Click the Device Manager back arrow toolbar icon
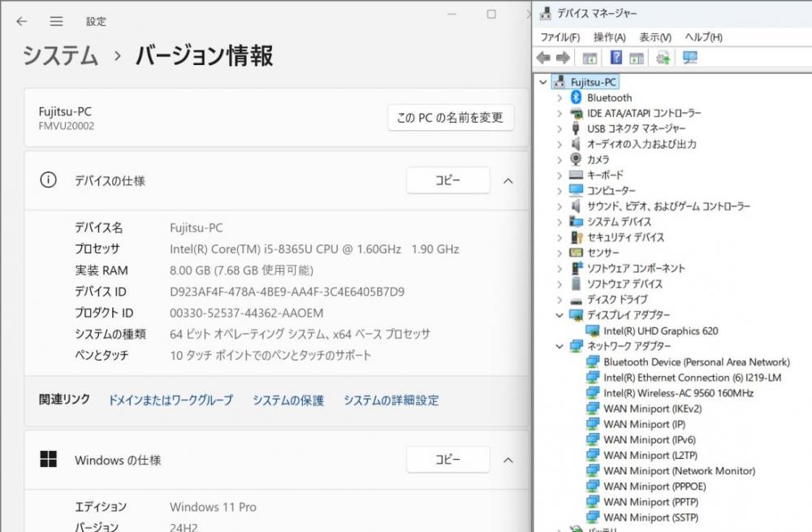 (x=543, y=58)
